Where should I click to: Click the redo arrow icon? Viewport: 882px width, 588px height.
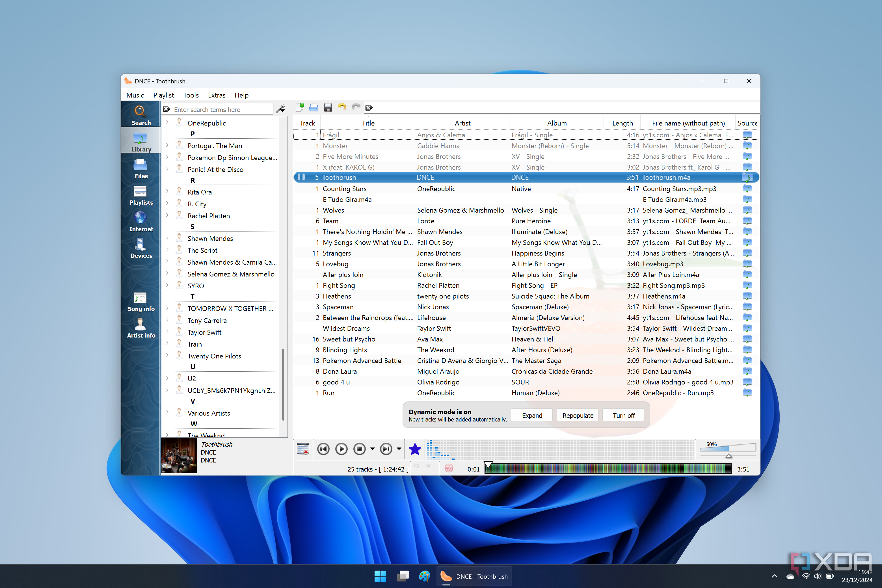tap(356, 107)
